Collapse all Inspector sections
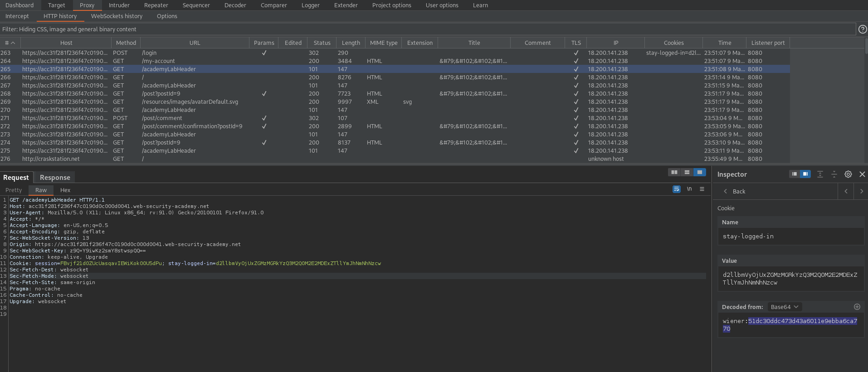This screenshot has width=868, height=372. pyautogui.click(x=834, y=174)
